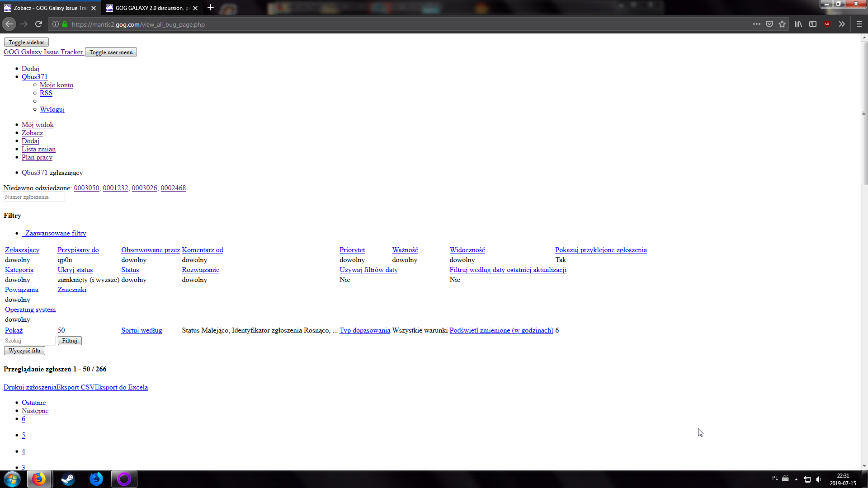Image resolution: width=868 pixels, height=488 pixels.
Task: Open recently visited issue 0002468
Action: [173, 188]
